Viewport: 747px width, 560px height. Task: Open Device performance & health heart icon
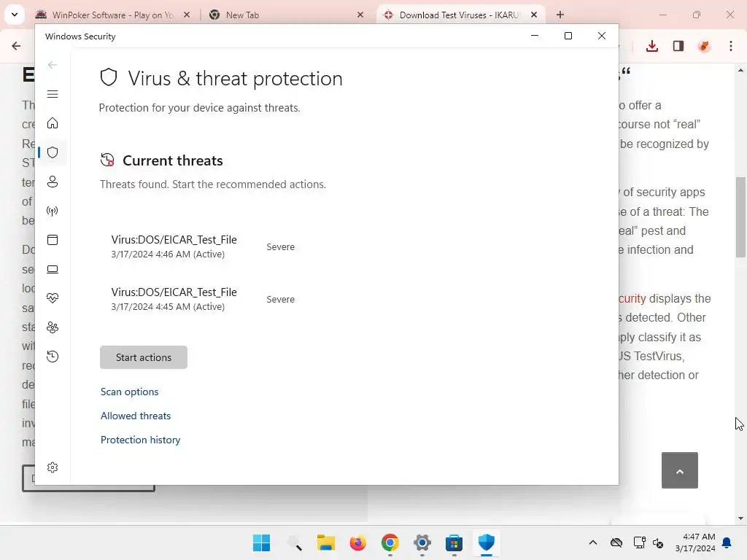(x=53, y=298)
